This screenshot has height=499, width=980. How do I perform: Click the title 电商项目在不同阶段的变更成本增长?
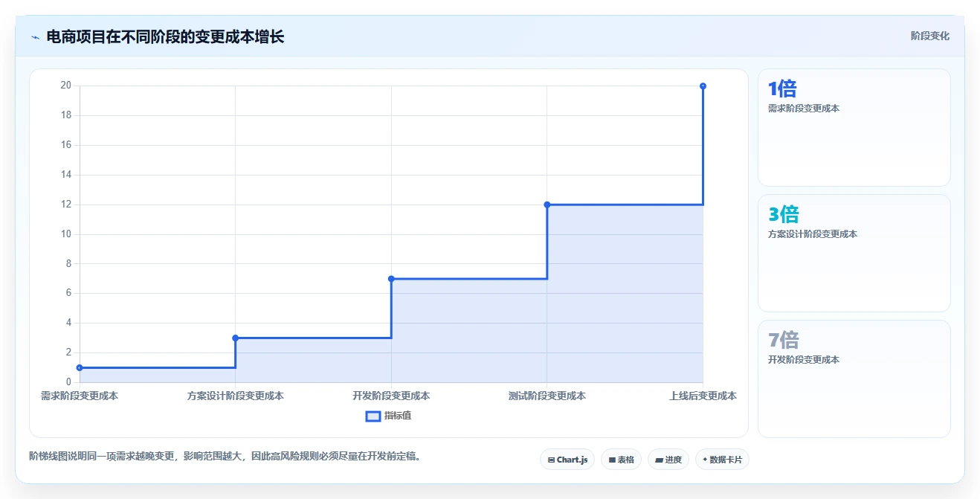click(x=165, y=36)
